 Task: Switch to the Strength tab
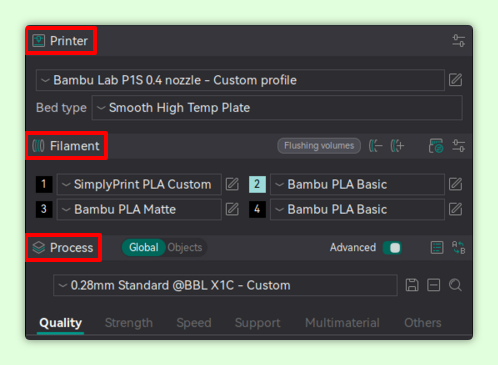pos(129,323)
